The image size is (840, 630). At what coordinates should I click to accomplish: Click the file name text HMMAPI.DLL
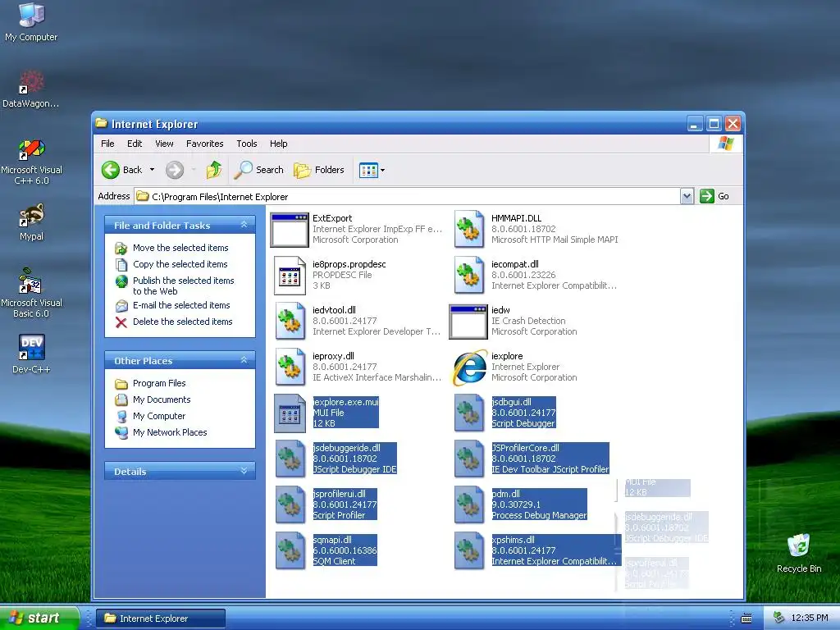(517, 218)
